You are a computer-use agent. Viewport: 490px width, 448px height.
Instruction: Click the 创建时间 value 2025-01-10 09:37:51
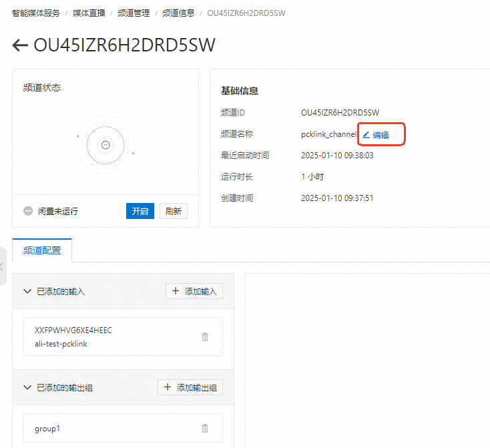click(337, 198)
